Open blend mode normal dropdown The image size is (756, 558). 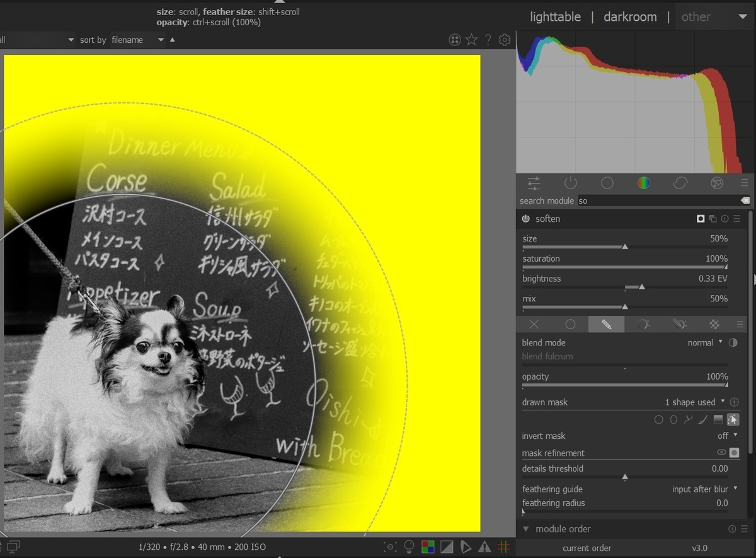[705, 342]
